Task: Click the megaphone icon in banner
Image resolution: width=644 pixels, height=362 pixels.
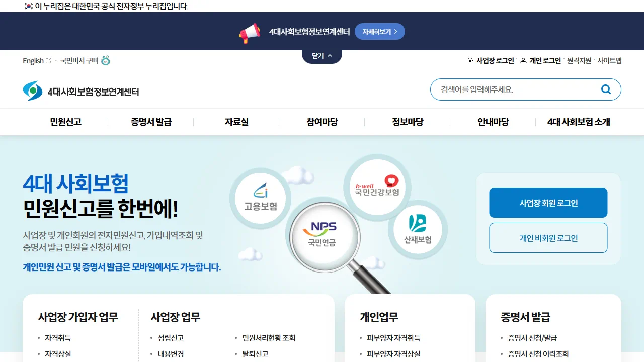Action: [x=250, y=33]
